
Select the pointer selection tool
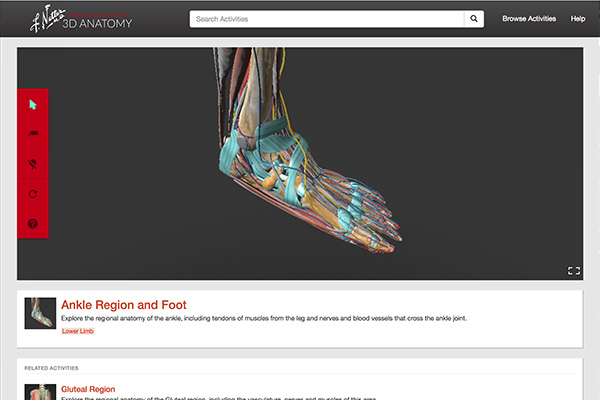point(33,104)
